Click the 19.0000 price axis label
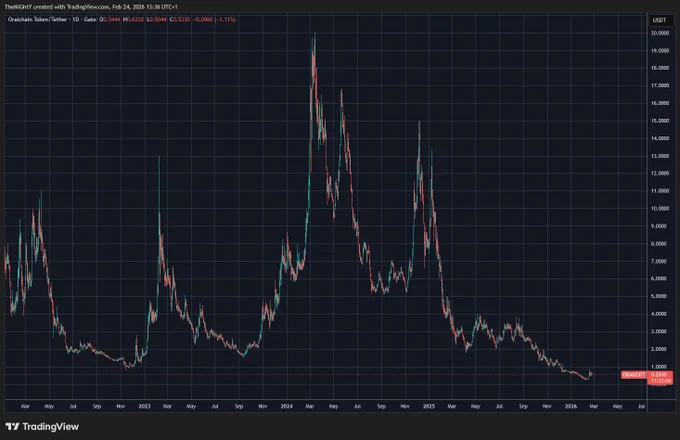This screenshot has width=680, height=440. [660, 51]
